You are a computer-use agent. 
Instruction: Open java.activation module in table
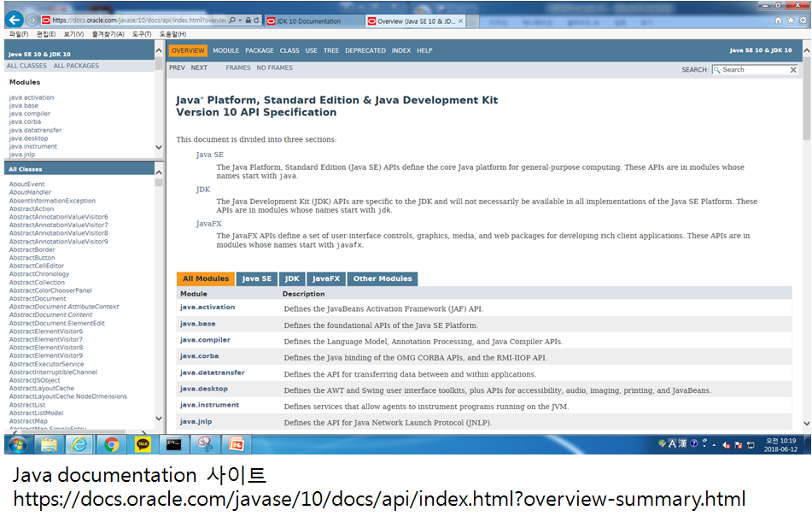tap(207, 308)
